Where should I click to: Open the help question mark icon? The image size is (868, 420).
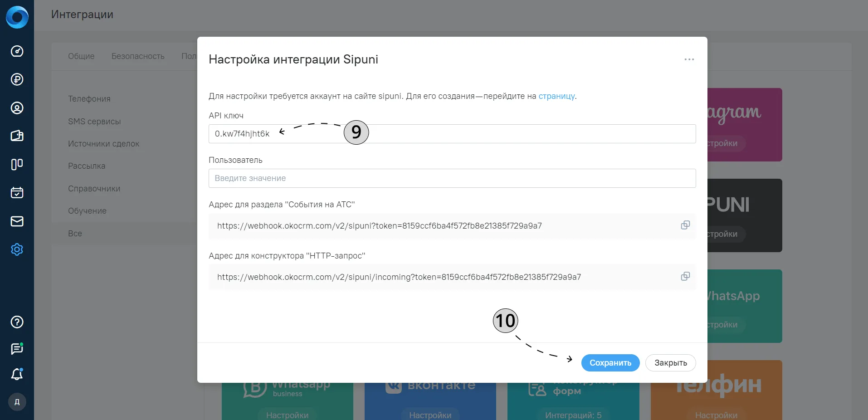17,322
